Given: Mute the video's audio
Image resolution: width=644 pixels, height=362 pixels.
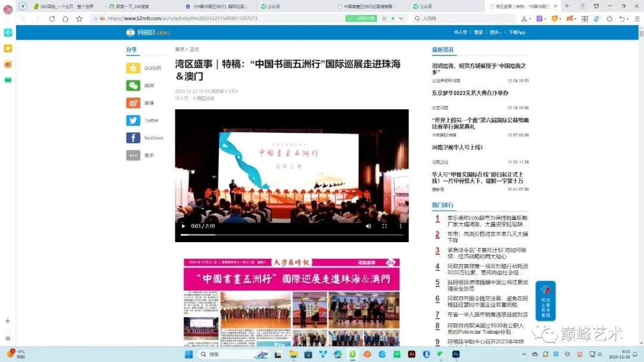Looking at the screenshot, I should 369,226.
